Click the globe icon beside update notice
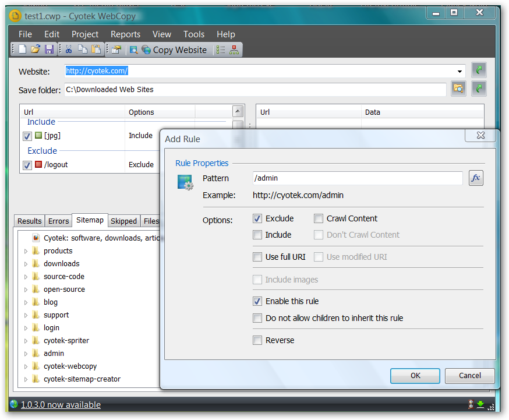509x420 pixels. (14, 404)
